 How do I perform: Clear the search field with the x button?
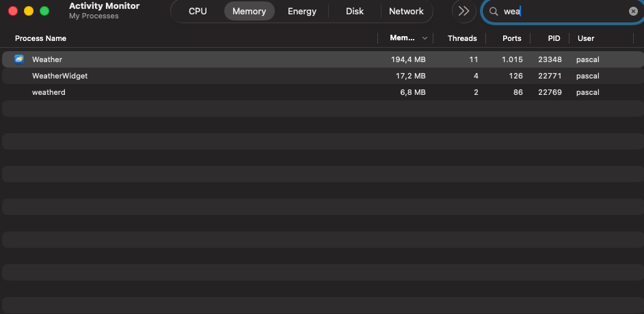[x=633, y=12]
